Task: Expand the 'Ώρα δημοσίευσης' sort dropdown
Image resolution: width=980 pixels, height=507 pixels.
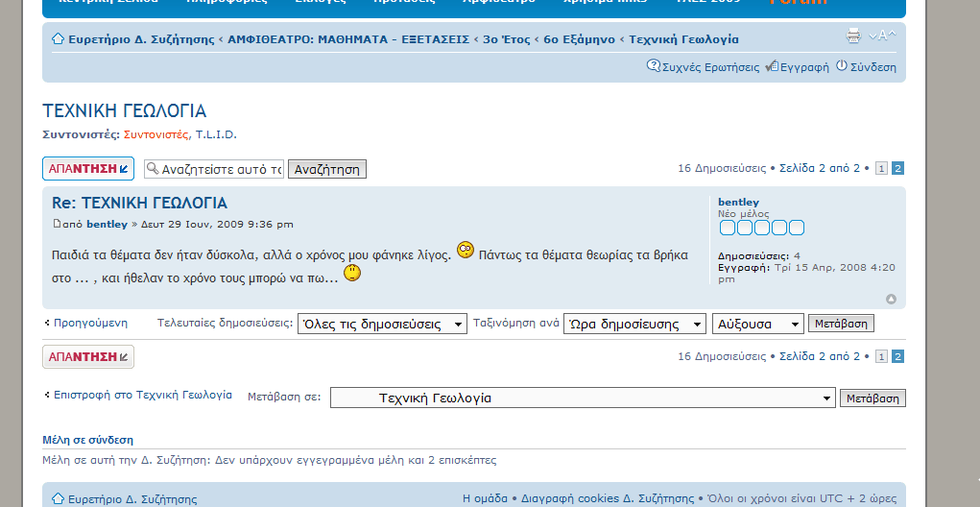Action: click(634, 324)
